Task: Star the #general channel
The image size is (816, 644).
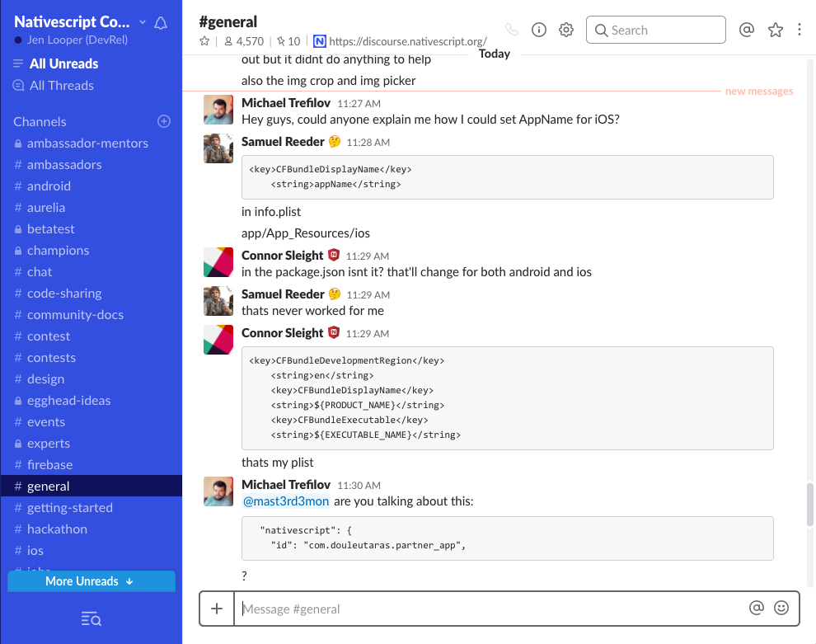Action: pos(204,41)
